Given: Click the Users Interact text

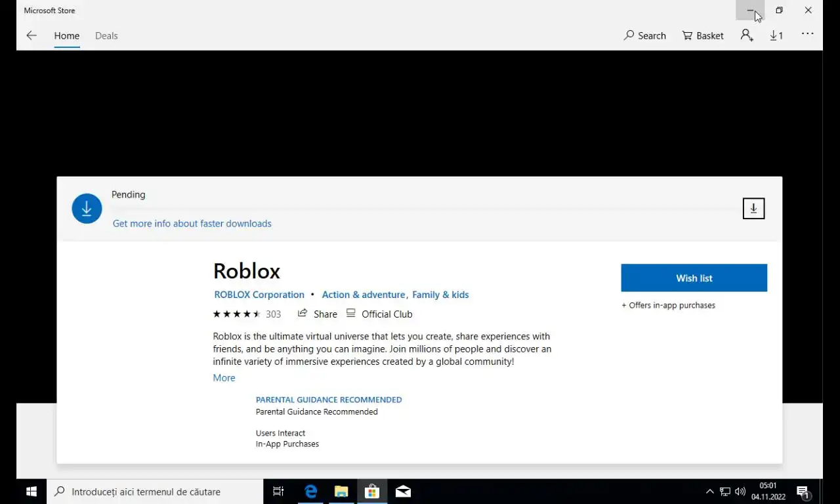Looking at the screenshot, I should [280, 433].
